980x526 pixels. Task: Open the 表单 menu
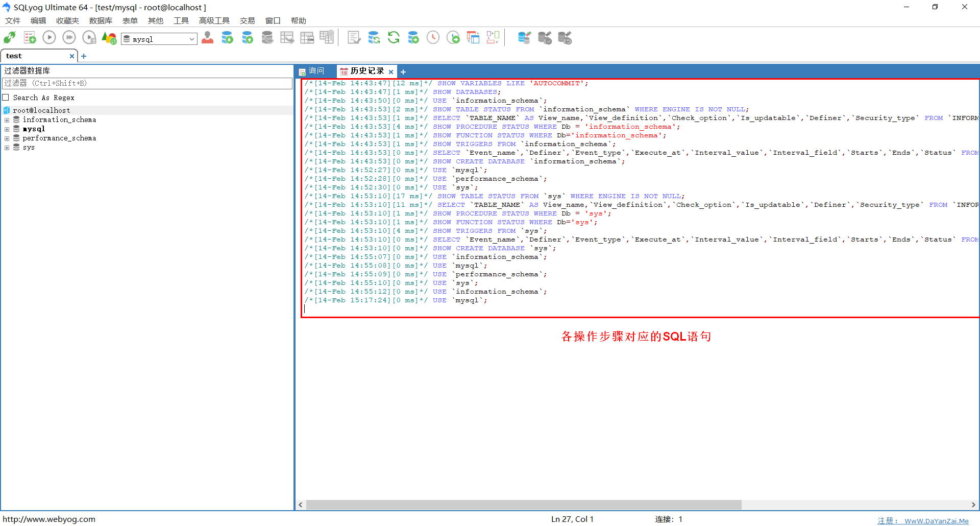click(x=130, y=20)
